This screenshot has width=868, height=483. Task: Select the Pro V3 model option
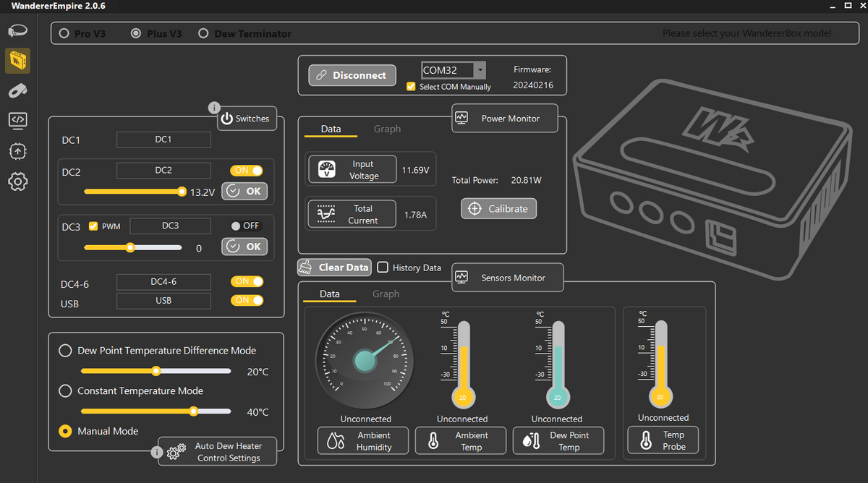click(x=64, y=34)
